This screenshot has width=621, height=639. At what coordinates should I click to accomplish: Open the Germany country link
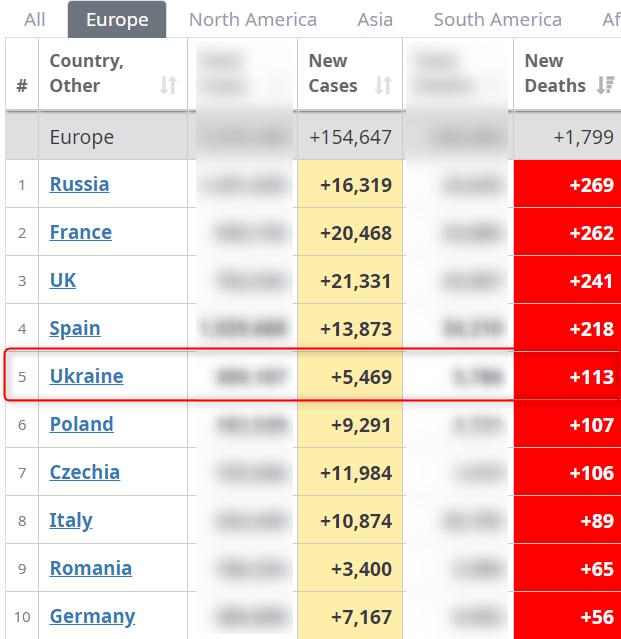[x=92, y=616]
